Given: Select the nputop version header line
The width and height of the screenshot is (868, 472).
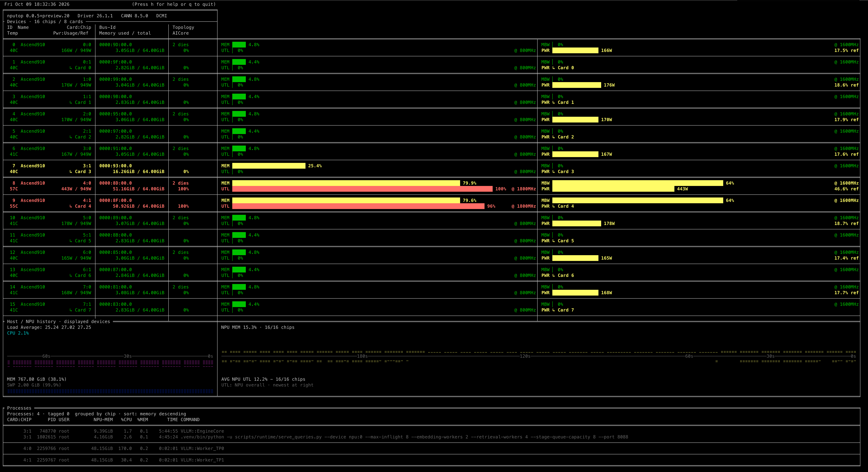Looking at the screenshot, I should click(87, 16).
